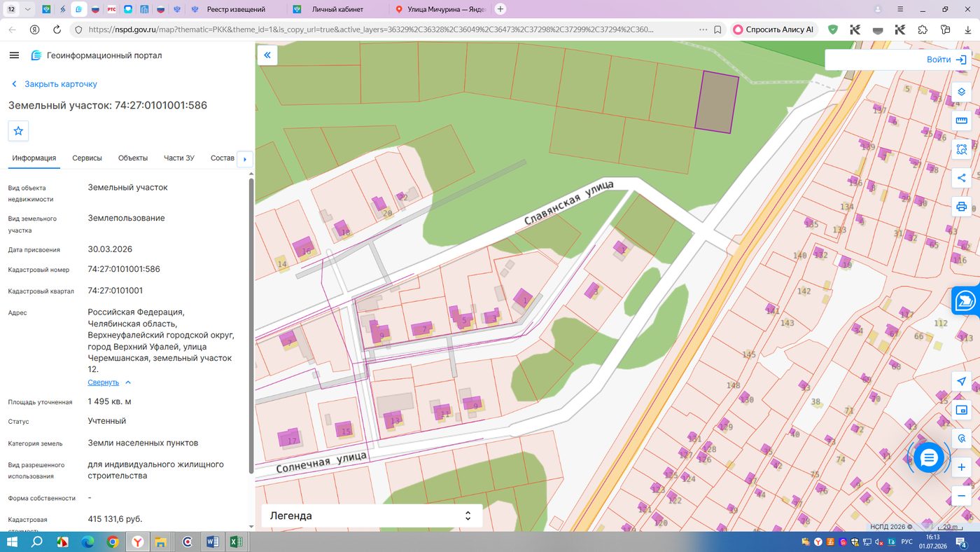Add parcel to favorites star

pos(18,131)
